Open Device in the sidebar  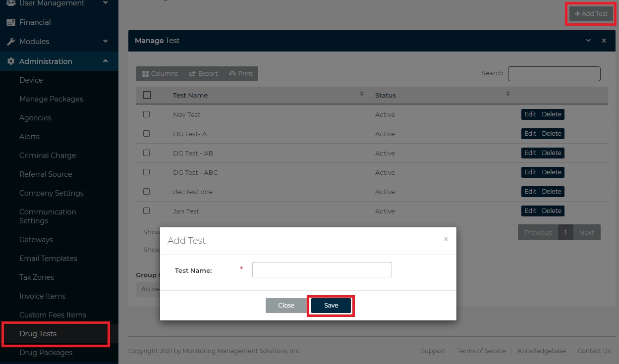pyautogui.click(x=31, y=80)
